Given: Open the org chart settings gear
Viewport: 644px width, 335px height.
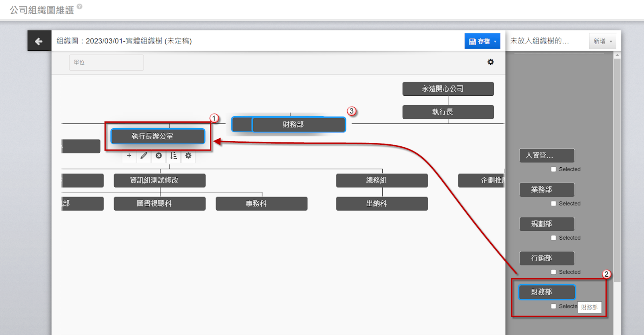Looking at the screenshot, I should point(490,62).
